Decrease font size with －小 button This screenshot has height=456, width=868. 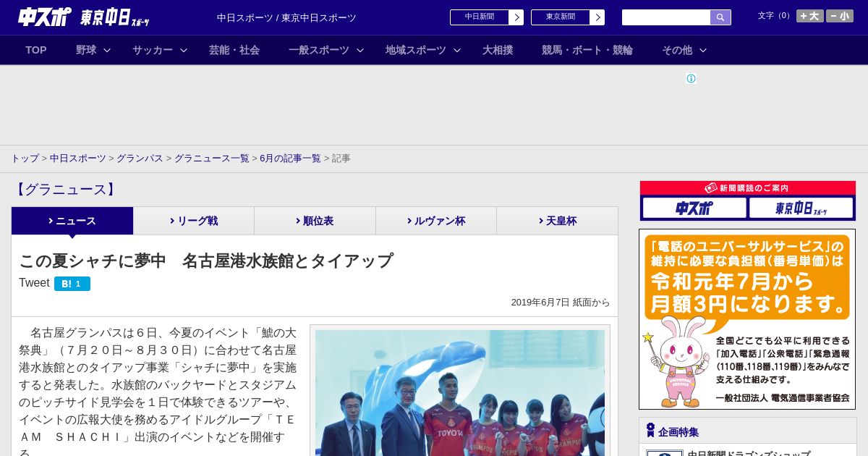click(x=840, y=16)
